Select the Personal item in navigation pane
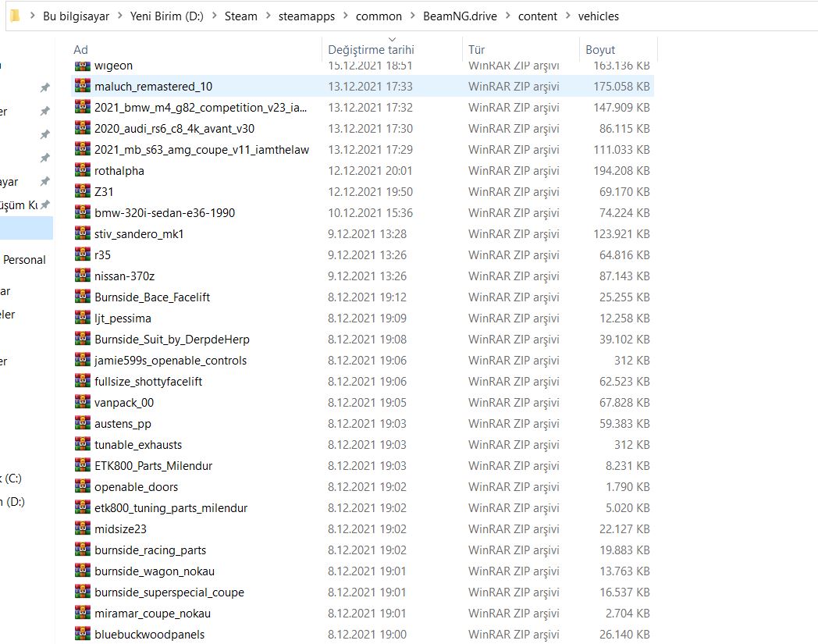 tap(24, 260)
